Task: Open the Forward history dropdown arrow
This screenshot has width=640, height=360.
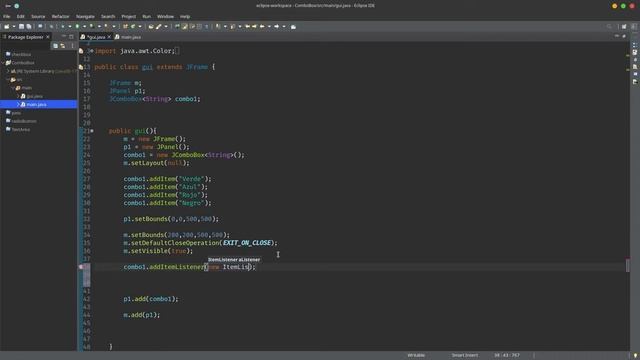Action: point(284,27)
